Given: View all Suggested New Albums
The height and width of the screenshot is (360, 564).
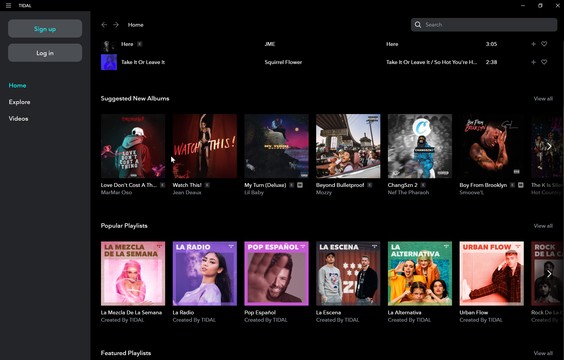Looking at the screenshot, I should point(543,99).
